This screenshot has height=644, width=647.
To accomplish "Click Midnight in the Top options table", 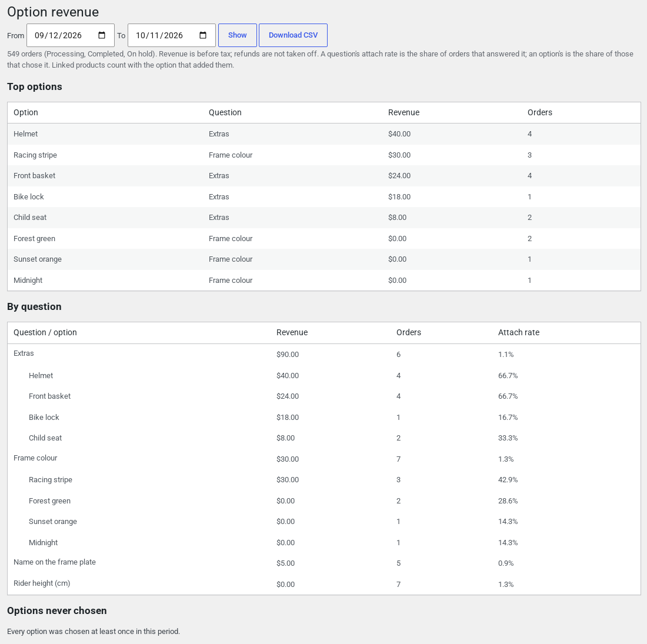I will (x=28, y=280).
